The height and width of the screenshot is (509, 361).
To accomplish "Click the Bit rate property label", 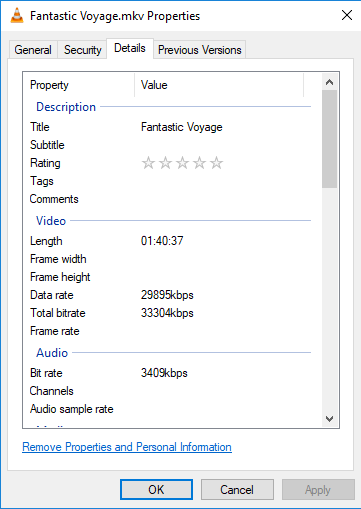I will (46, 373).
